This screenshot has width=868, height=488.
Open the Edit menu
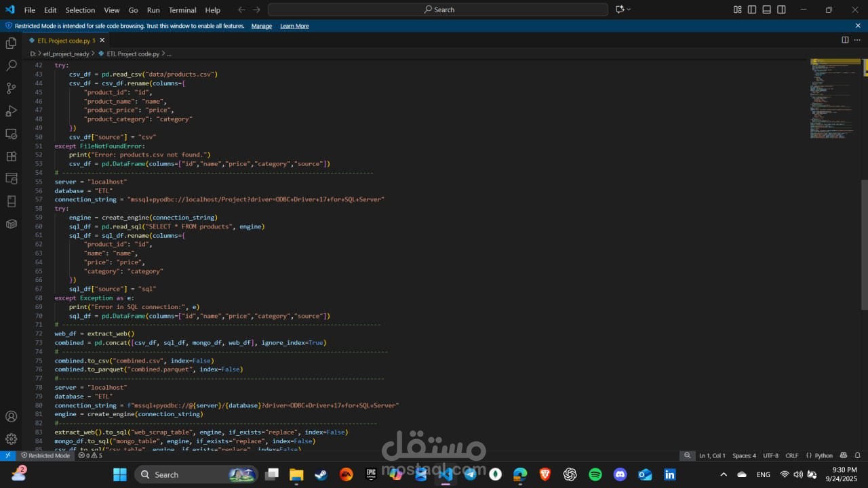tap(50, 10)
